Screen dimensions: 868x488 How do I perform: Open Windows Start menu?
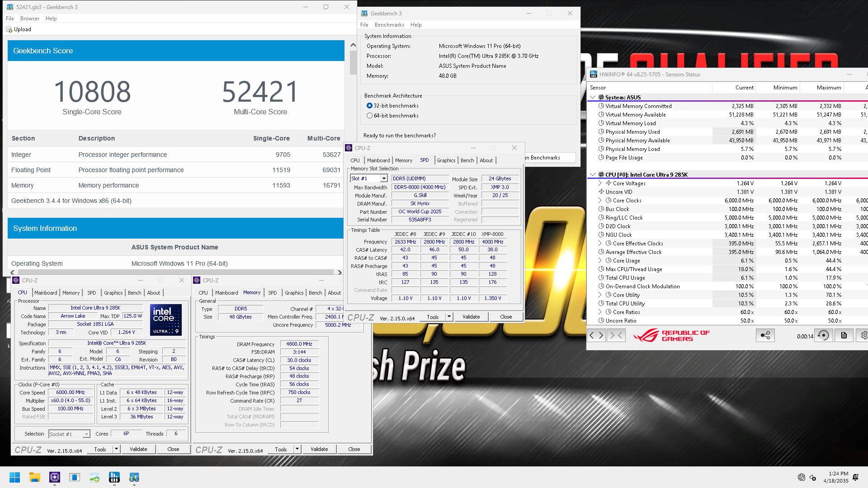coord(14,477)
